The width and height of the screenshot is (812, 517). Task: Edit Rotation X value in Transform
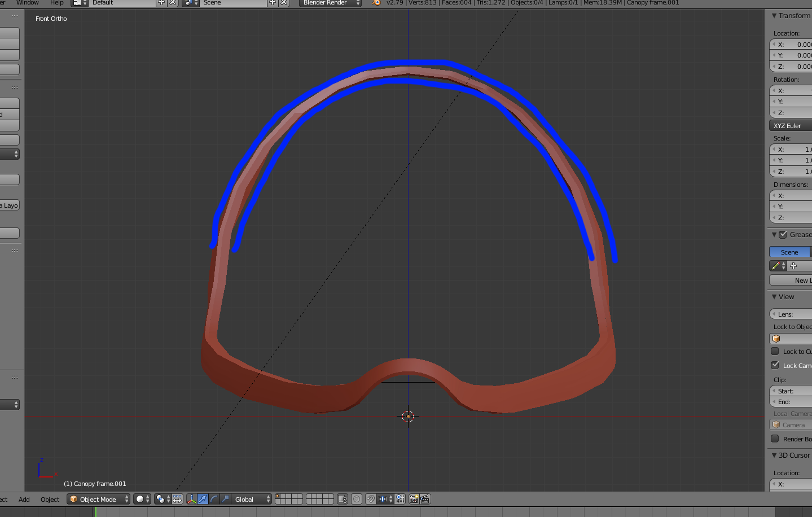pyautogui.click(x=791, y=91)
